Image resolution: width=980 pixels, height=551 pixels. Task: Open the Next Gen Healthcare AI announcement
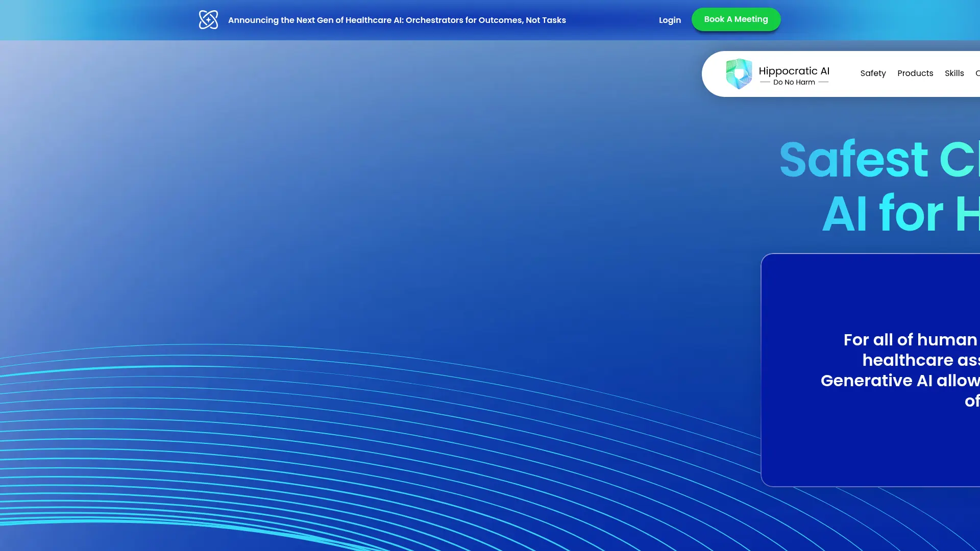(x=397, y=20)
